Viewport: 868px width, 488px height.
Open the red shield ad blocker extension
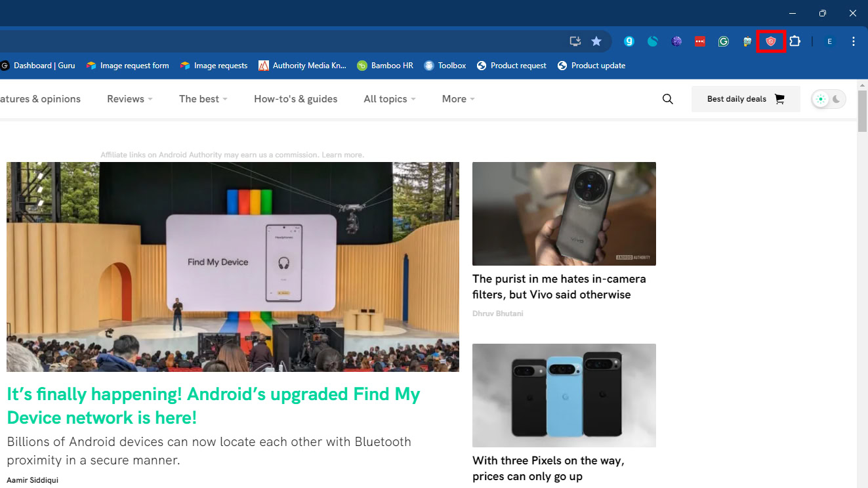[x=771, y=41]
